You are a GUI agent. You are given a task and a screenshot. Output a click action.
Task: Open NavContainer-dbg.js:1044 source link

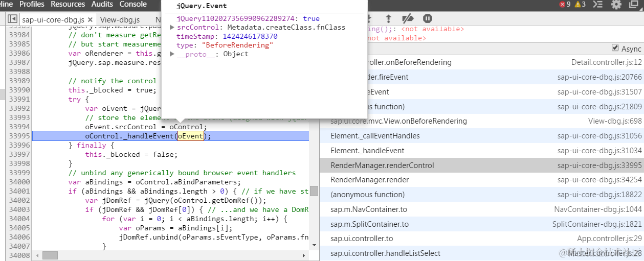(598, 209)
